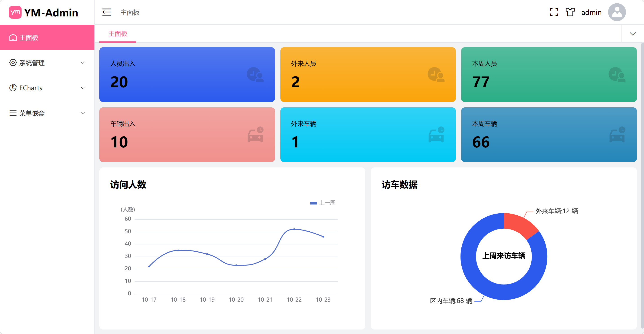Click the person icon on the 外来人员 card
The height and width of the screenshot is (334, 644).
436,74
